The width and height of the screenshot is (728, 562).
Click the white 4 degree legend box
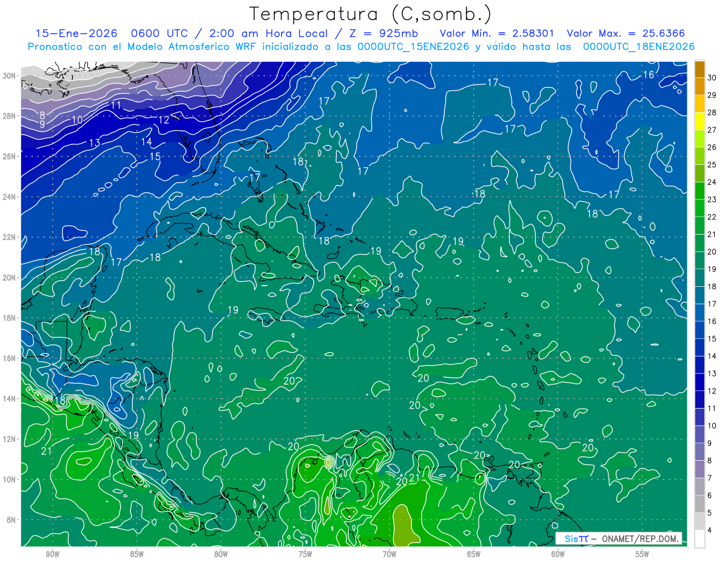(699, 539)
